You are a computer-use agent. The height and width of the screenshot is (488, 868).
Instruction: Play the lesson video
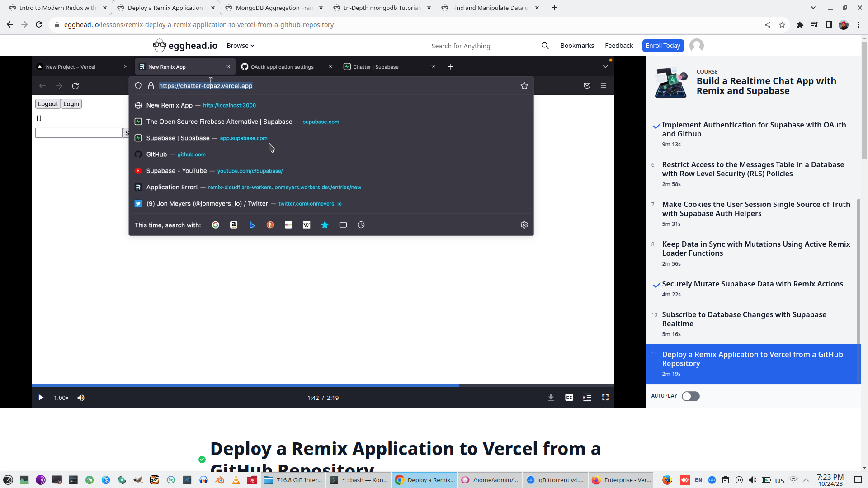(x=41, y=398)
